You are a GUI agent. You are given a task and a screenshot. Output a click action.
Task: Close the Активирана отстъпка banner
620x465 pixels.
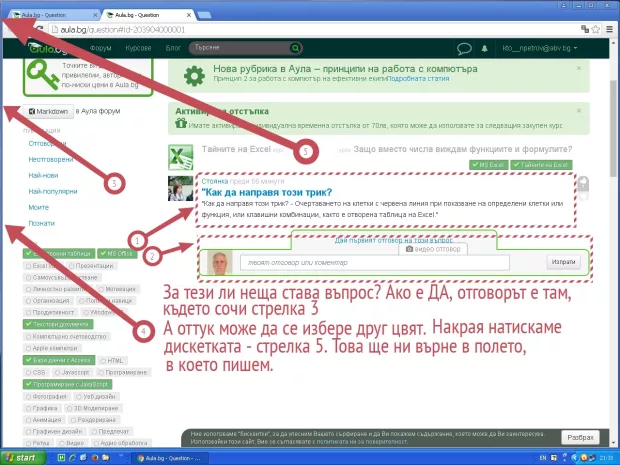click(579, 111)
